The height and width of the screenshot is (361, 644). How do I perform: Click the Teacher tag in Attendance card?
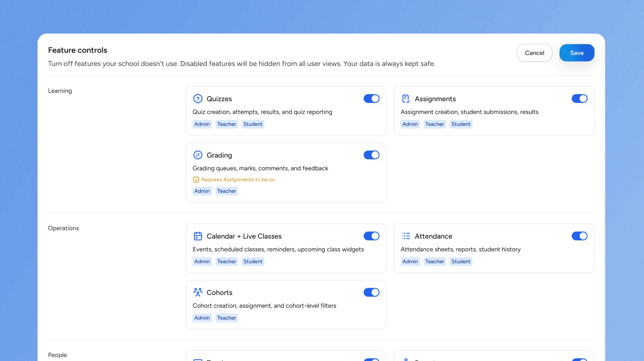tap(434, 262)
